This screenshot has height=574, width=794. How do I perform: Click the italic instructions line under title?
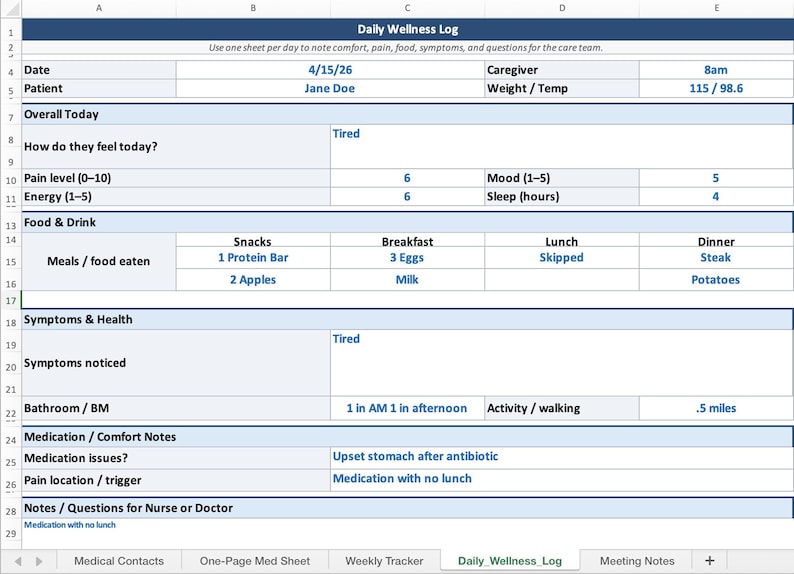408,48
